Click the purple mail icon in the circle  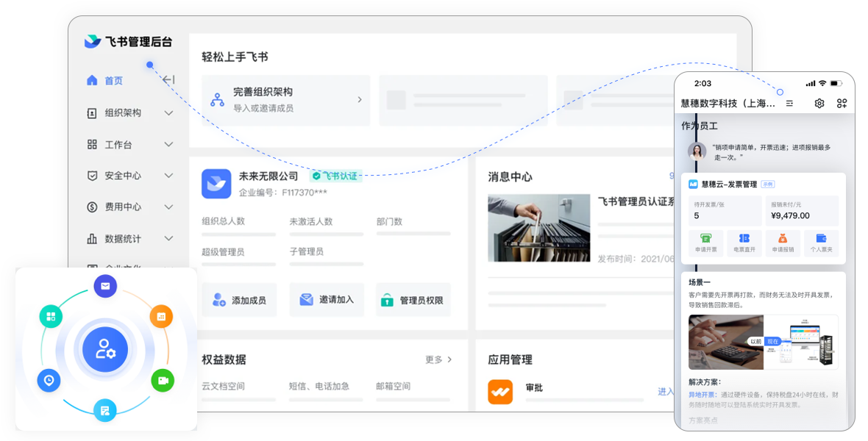point(105,286)
